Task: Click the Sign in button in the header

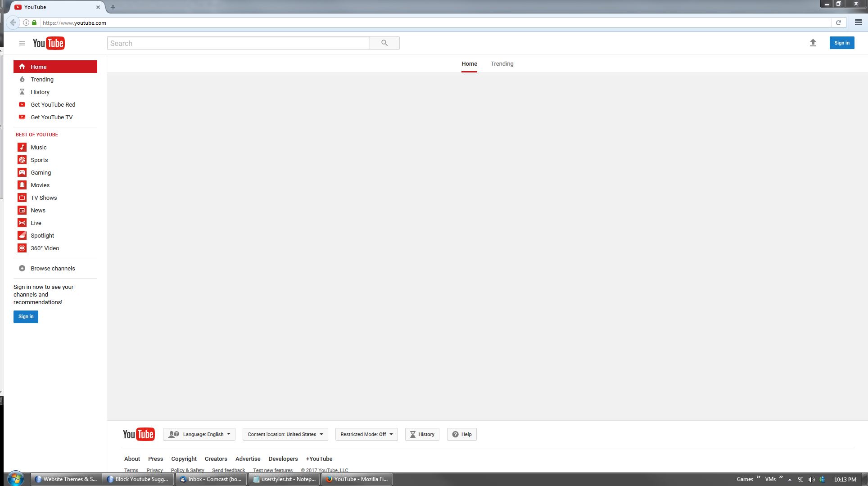Action: coord(842,43)
